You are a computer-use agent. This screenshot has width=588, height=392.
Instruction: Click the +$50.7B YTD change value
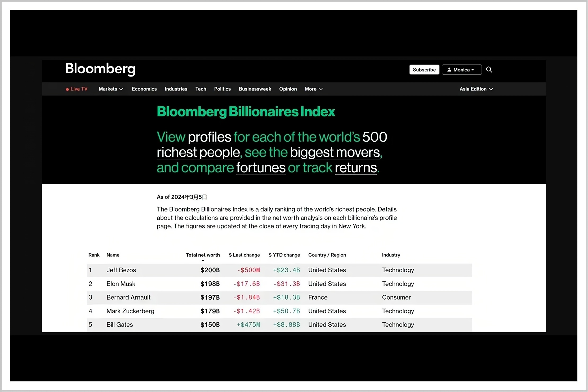pyautogui.click(x=287, y=311)
